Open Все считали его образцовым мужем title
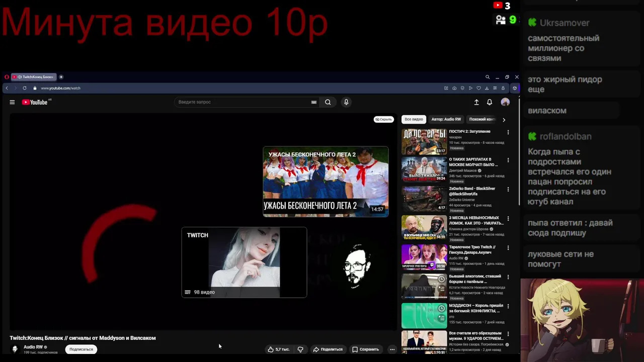Screen dimensions: 644x362 [475, 336]
